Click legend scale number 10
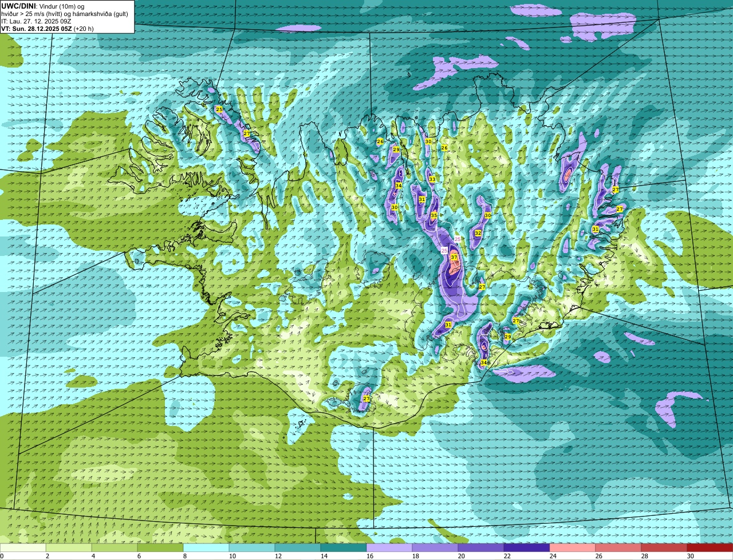Viewport: 733px width, 560px height. [x=232, y=556]
